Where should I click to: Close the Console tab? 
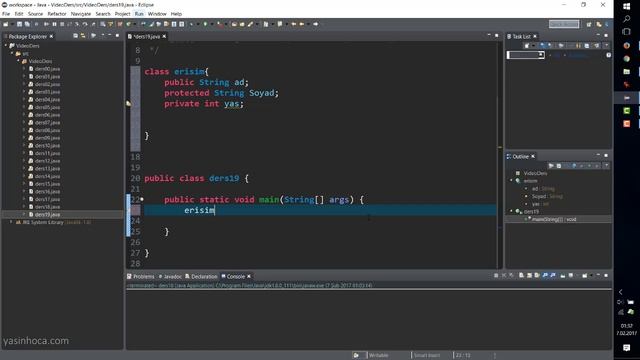pos(249,276)
